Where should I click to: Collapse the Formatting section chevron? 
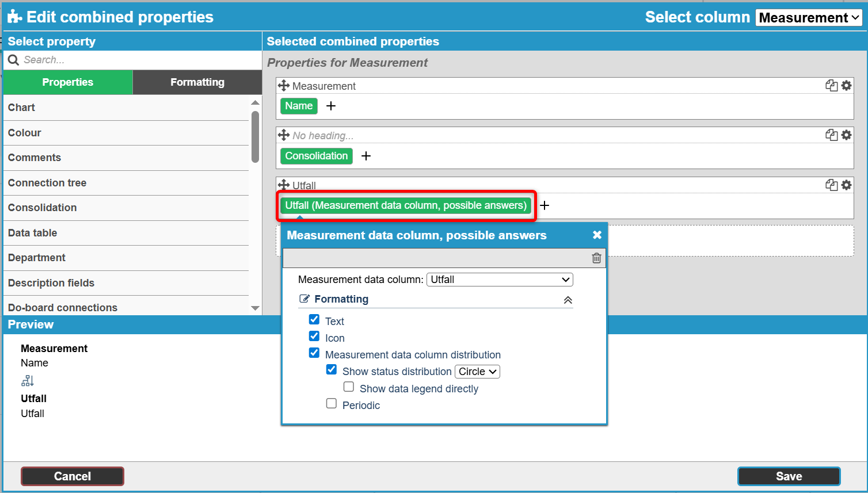[x=568, y=300]
